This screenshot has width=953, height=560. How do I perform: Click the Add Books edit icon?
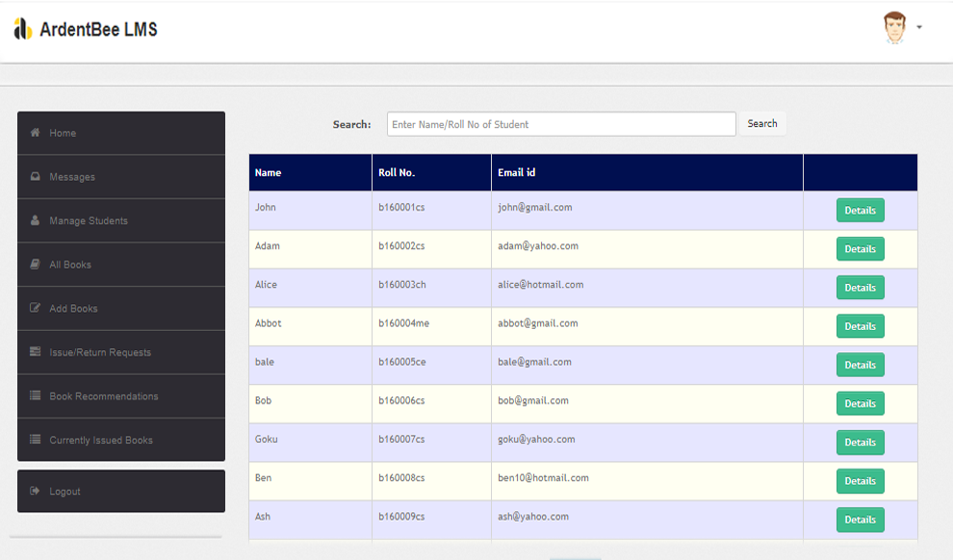coord(36,309)
